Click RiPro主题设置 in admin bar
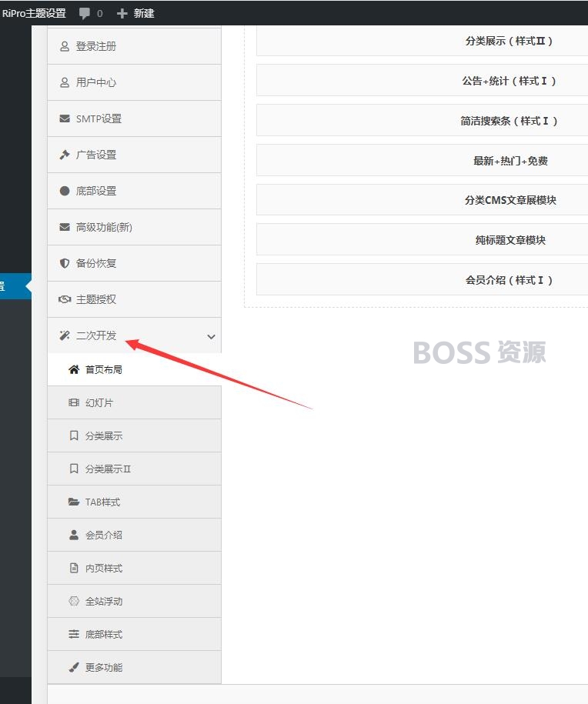This screenshot has width=588, height=704. 34,14
